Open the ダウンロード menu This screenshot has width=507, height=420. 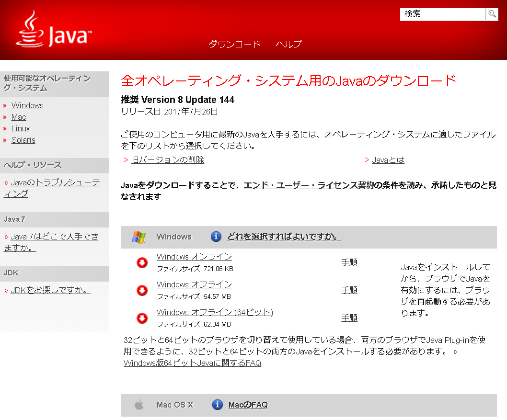click(235, 44)
